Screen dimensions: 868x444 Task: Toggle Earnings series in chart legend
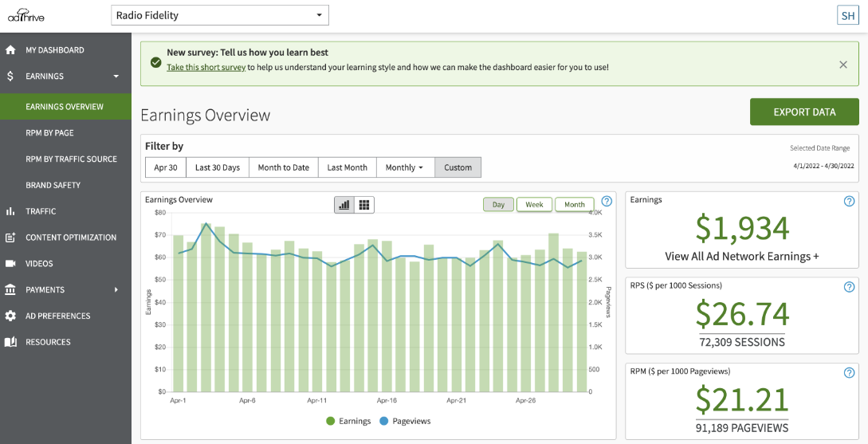(349, 421)
